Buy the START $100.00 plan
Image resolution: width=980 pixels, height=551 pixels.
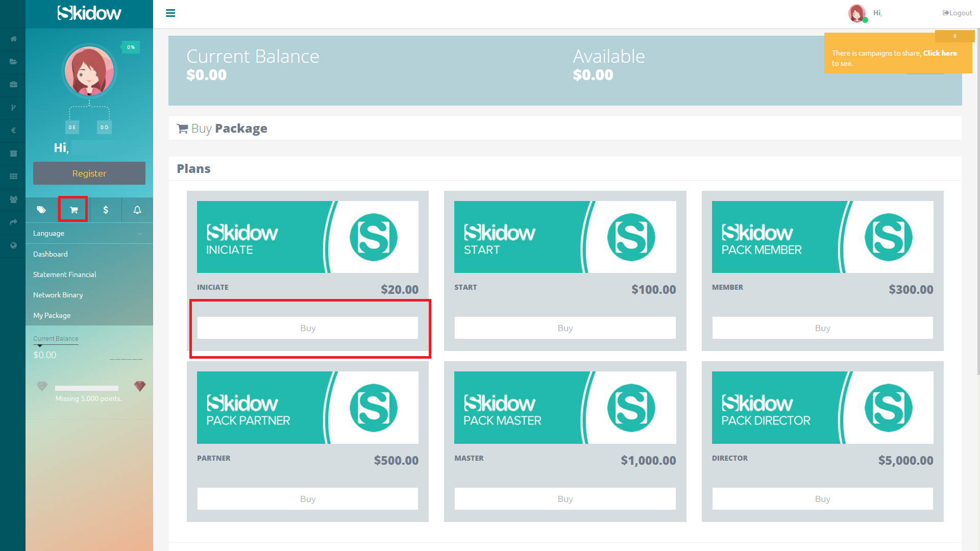[x=565, y=328]
